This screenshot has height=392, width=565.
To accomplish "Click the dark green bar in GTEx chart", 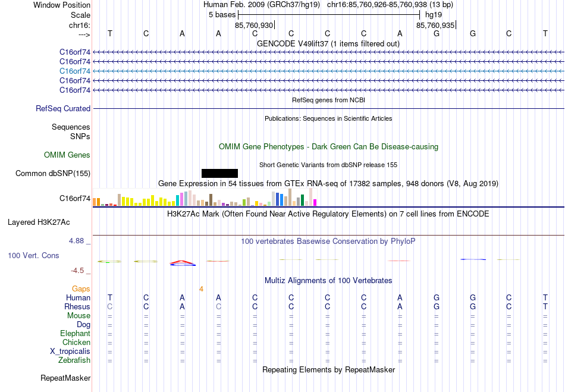I will pyautogui.click(x=302, y=200).
